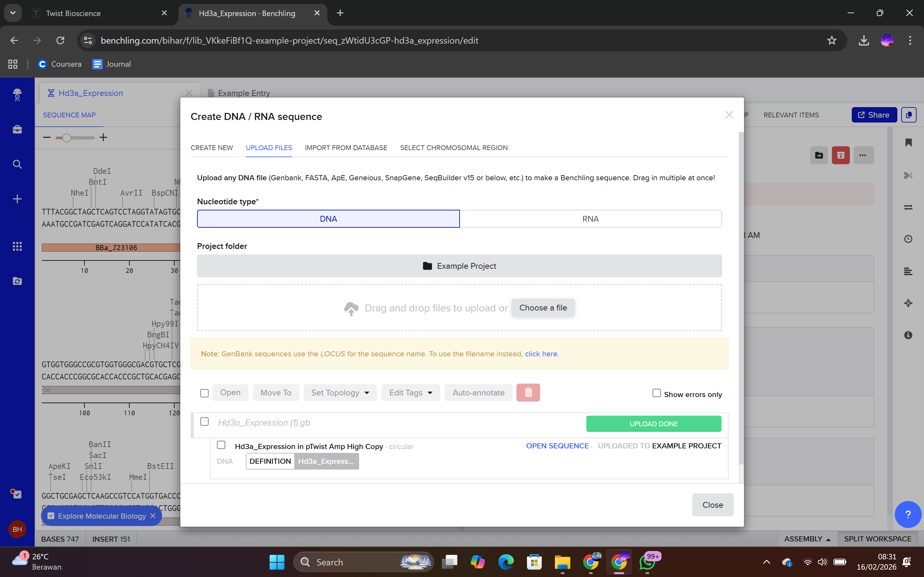Click the red trash delete icon
The image size is (924, 577).
point(528,392)
